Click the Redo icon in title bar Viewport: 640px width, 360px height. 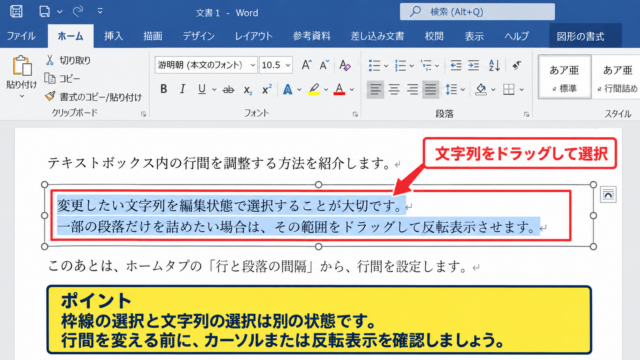78,11
